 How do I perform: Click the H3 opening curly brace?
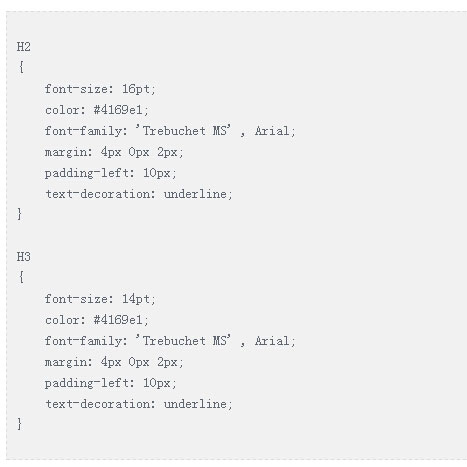click(x=21, y=277)
